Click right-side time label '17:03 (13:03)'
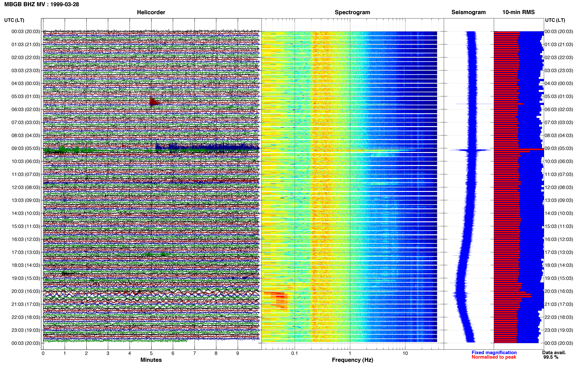The width and height of the screenshot is (588, 368). coord(559,252)
